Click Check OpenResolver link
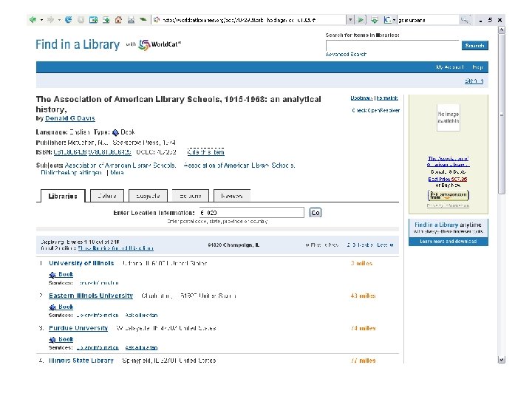 pyautogui.click(x=376, y=111)
